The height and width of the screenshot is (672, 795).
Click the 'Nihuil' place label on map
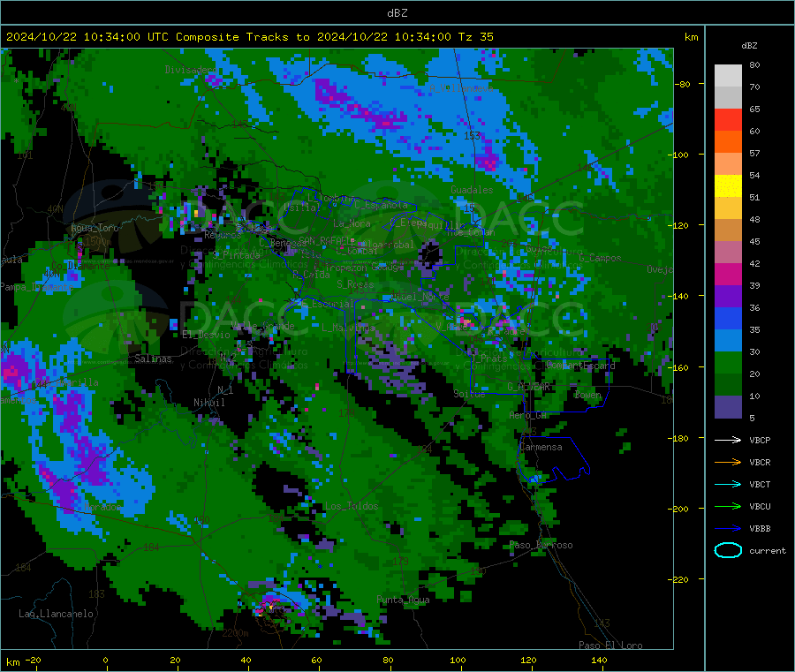[208, 403]
